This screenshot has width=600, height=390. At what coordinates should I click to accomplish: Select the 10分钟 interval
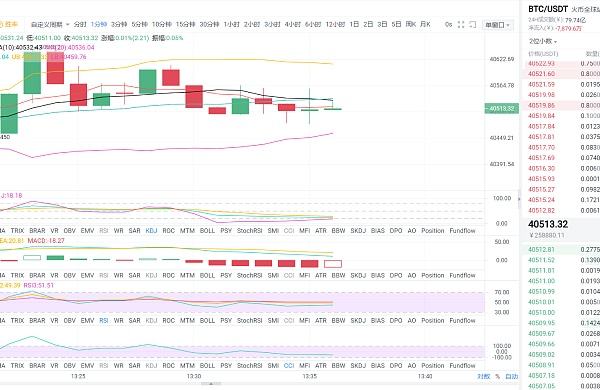click(161, 24)
